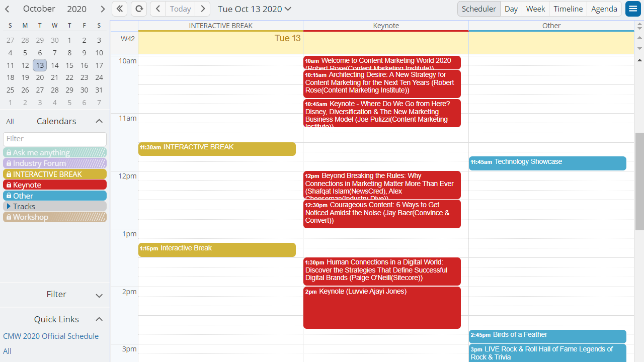Open the blue hamburger menu
Screen dimensions: 644x362
coord(633,9)
